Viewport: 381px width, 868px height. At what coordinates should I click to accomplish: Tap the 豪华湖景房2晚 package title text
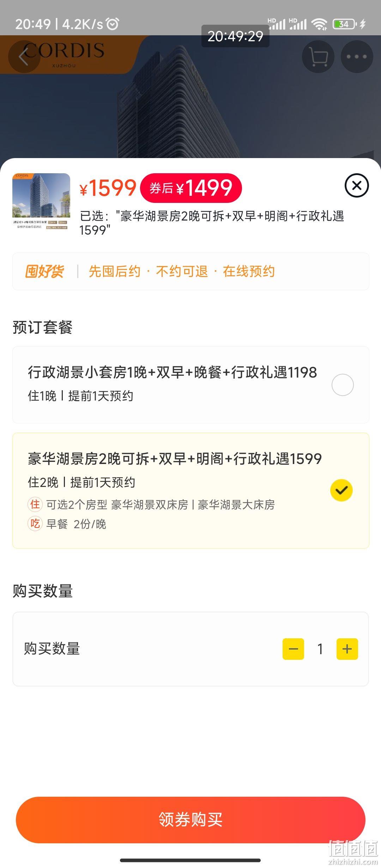[175, 459]
